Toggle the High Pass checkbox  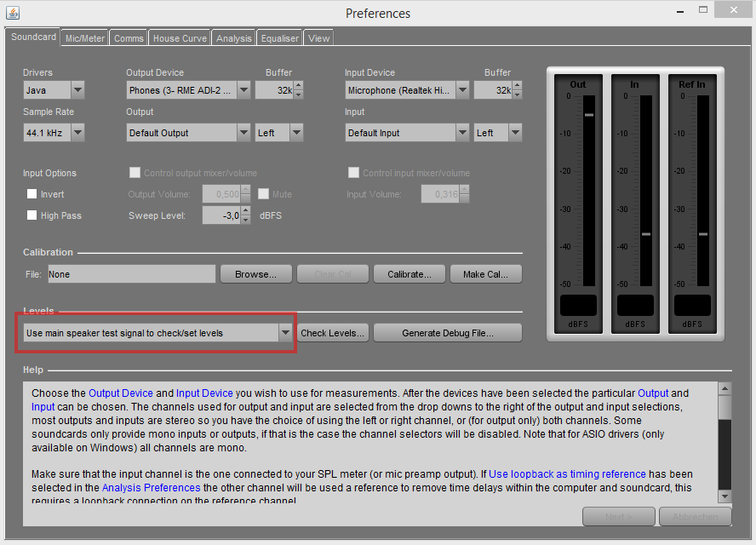click(32, 215)
